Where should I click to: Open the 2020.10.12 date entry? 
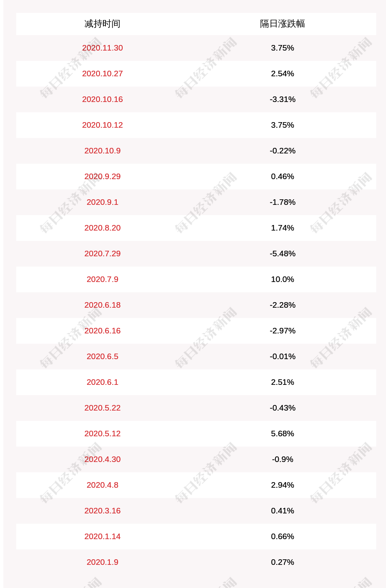pyautogui.click(x=103, y=125)
